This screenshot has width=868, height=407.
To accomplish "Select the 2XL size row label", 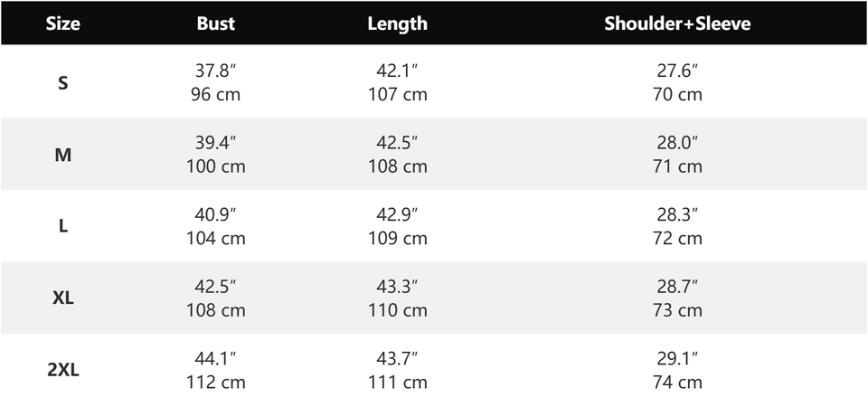I will [63, 370].
